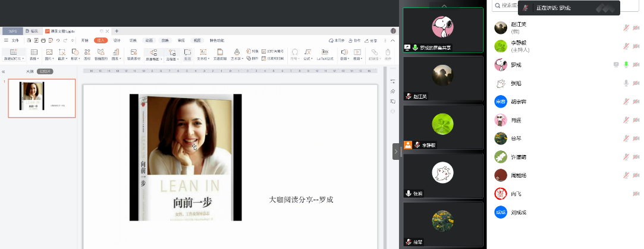Click the text 大咖阅读分享--罗成 on slide
This screenshot has height=249, width=644.
coord(301,200)
